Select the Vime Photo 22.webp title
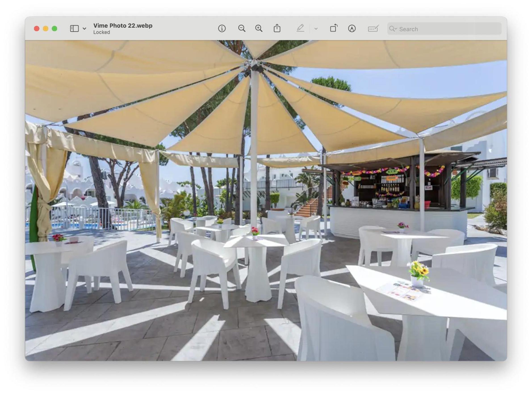Viewport: 532px width, 394px height. click(123, 25)
